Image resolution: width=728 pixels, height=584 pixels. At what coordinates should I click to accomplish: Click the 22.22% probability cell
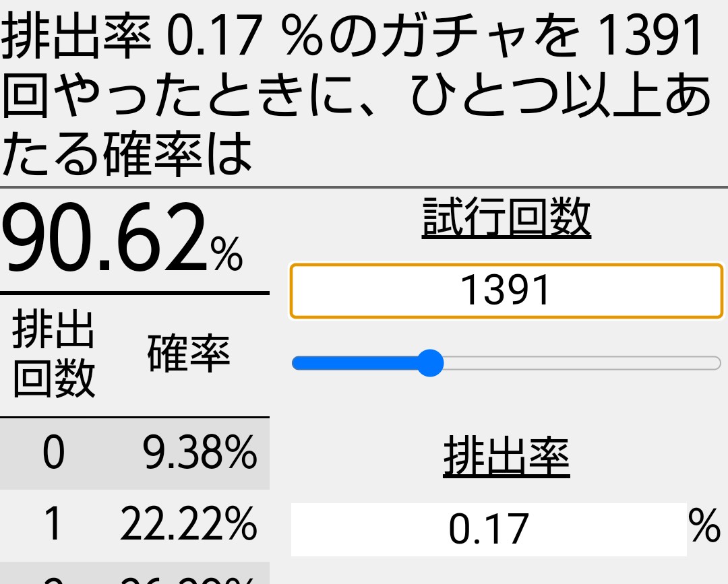pyautogui.click(x=189, y=524)
